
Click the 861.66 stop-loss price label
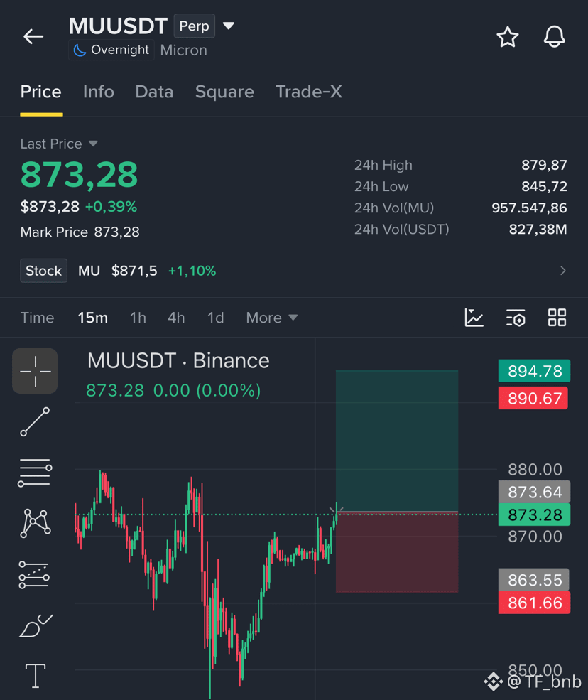point(535,603)
